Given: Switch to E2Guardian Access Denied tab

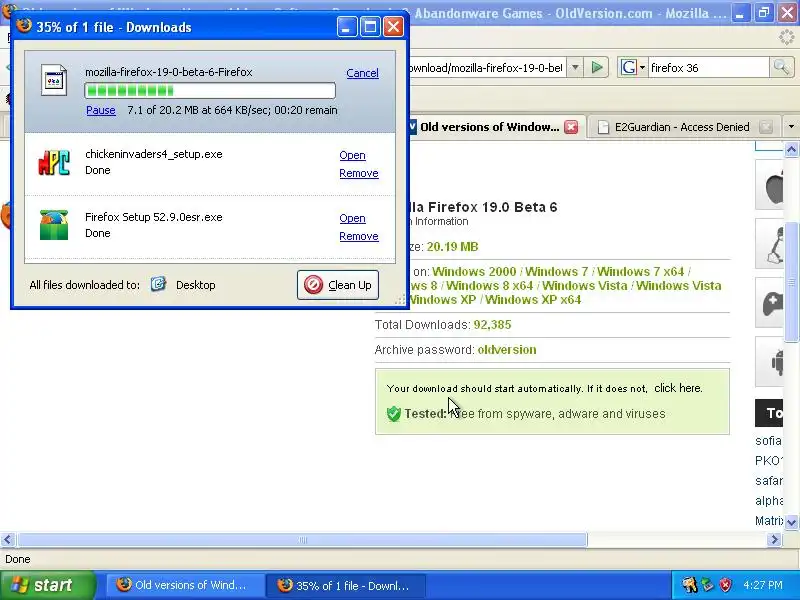Looking at the screenshot, I should pos(682,127).
